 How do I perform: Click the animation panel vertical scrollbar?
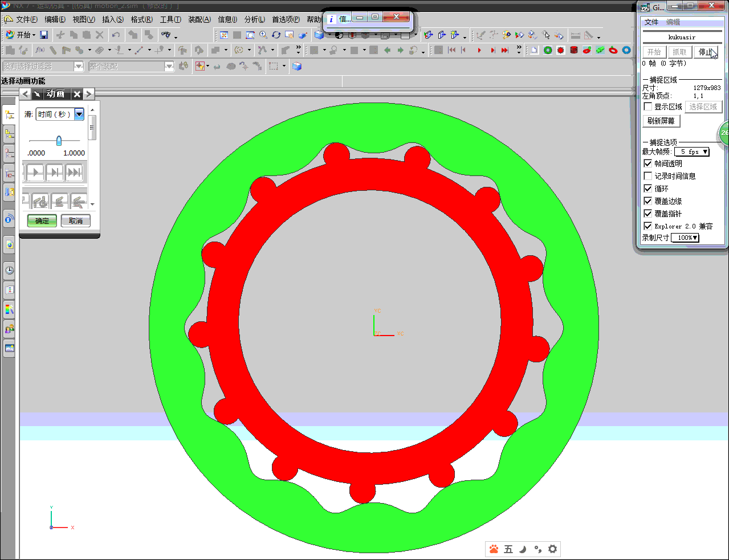point(92,128)
